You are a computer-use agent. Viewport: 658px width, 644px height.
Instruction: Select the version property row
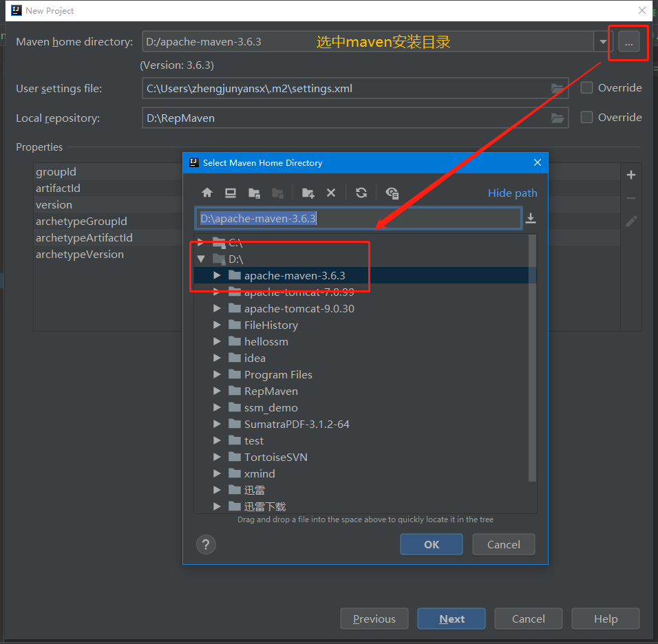108,205
